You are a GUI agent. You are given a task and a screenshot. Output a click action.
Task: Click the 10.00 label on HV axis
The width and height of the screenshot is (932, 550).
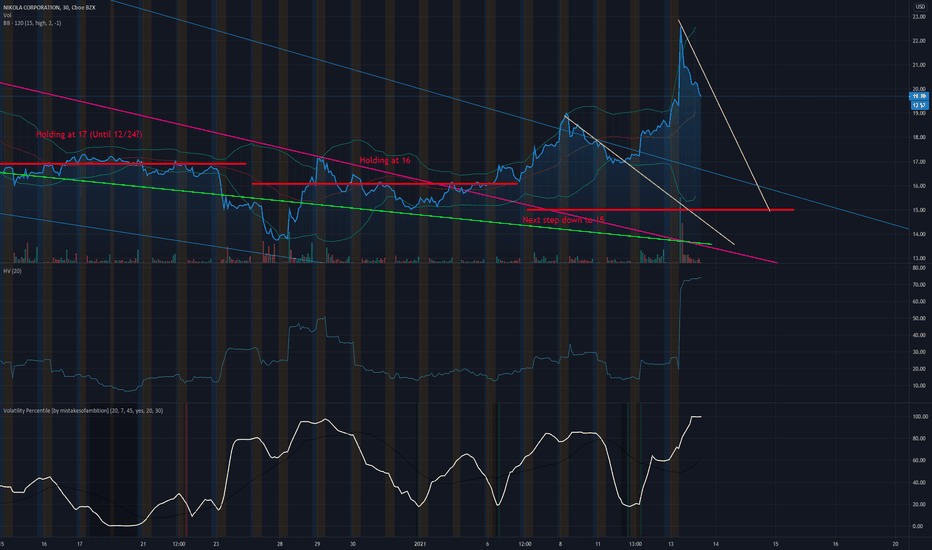(x=918, y=386)
